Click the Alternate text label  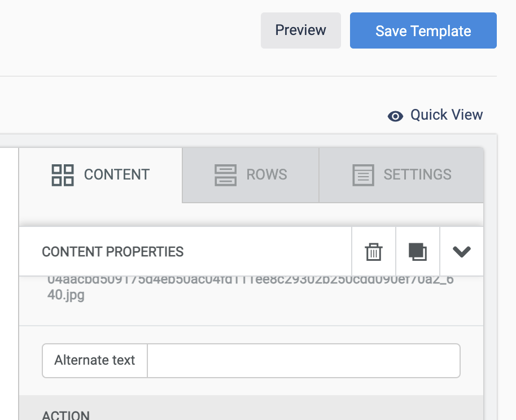click(95, 360)
